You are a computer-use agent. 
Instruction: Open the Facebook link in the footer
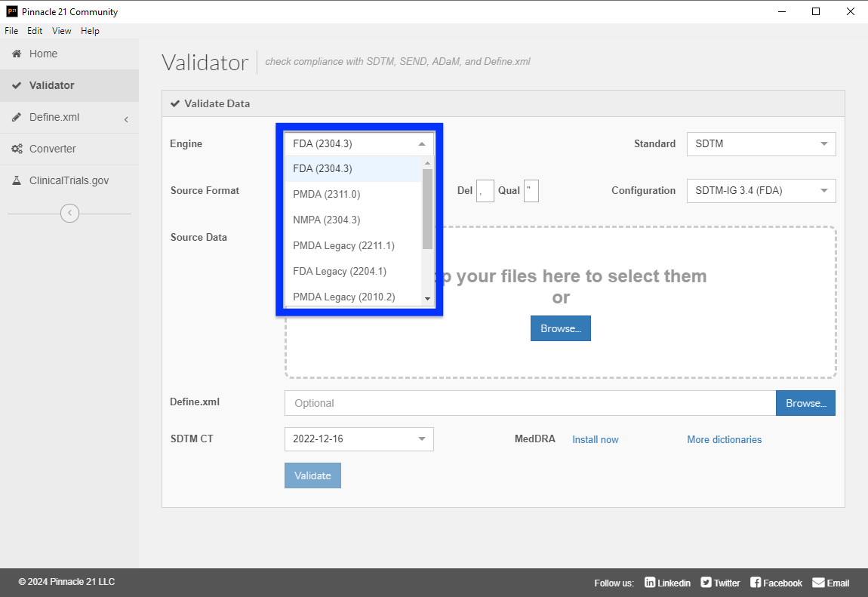click(776, 583)
